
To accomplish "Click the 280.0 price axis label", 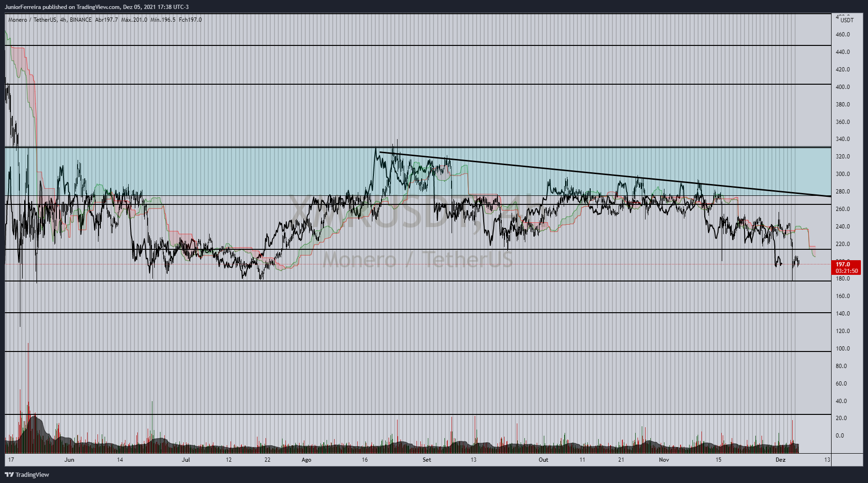I will 843,192.
